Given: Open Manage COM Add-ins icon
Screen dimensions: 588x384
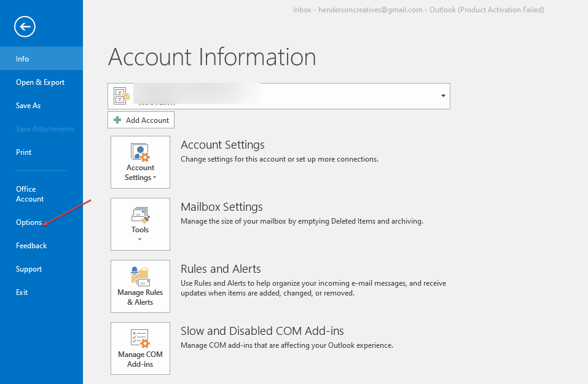Looking at the screenshot, I should pos(140,348).
